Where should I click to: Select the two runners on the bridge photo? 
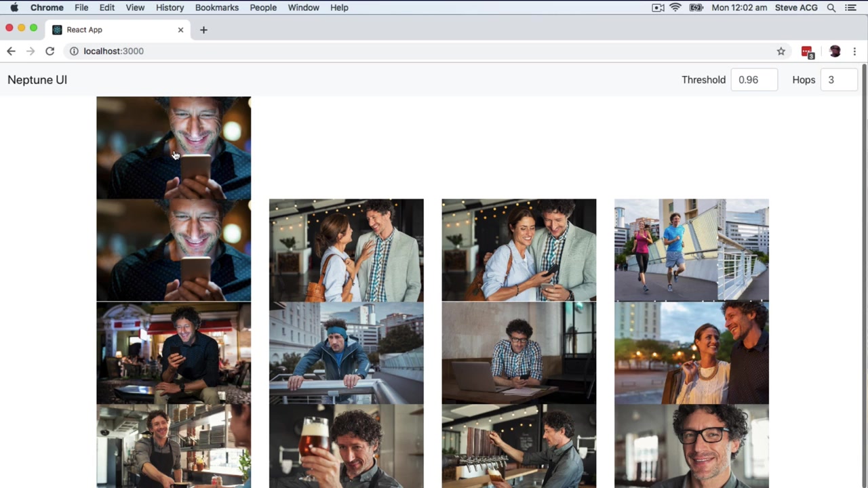point(692,250)
